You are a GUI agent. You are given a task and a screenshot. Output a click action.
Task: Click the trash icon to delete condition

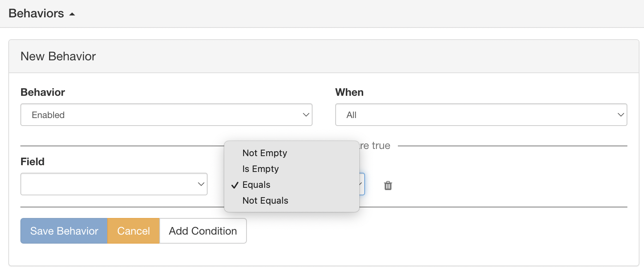(388, 185)
